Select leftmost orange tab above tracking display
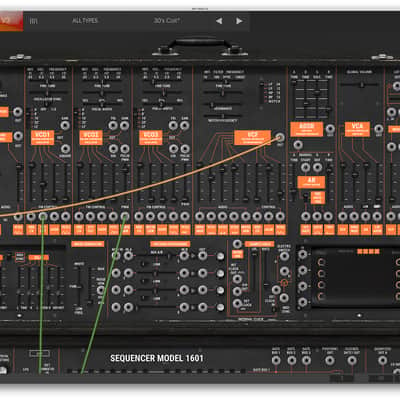 (360, 252)
